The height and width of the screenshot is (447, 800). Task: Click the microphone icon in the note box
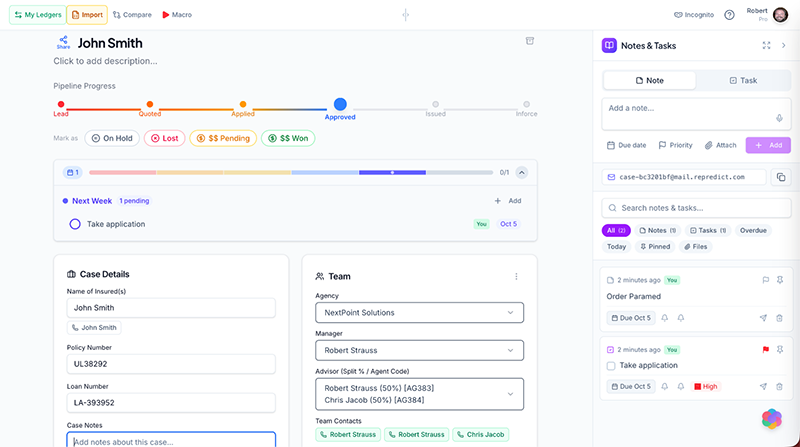pos(779,118)
